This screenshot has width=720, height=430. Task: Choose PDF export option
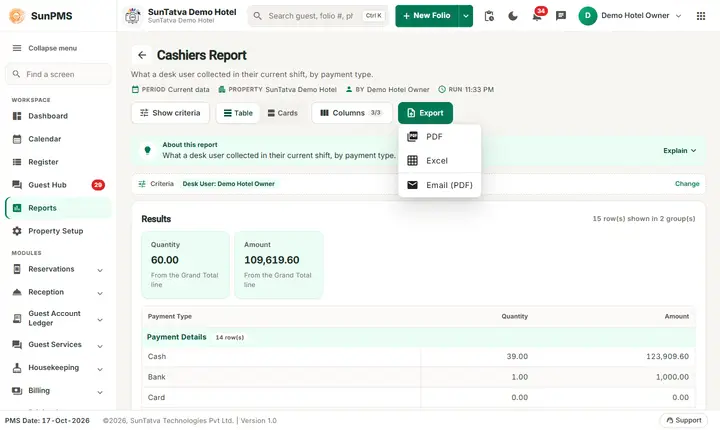(x=439, y=136)
